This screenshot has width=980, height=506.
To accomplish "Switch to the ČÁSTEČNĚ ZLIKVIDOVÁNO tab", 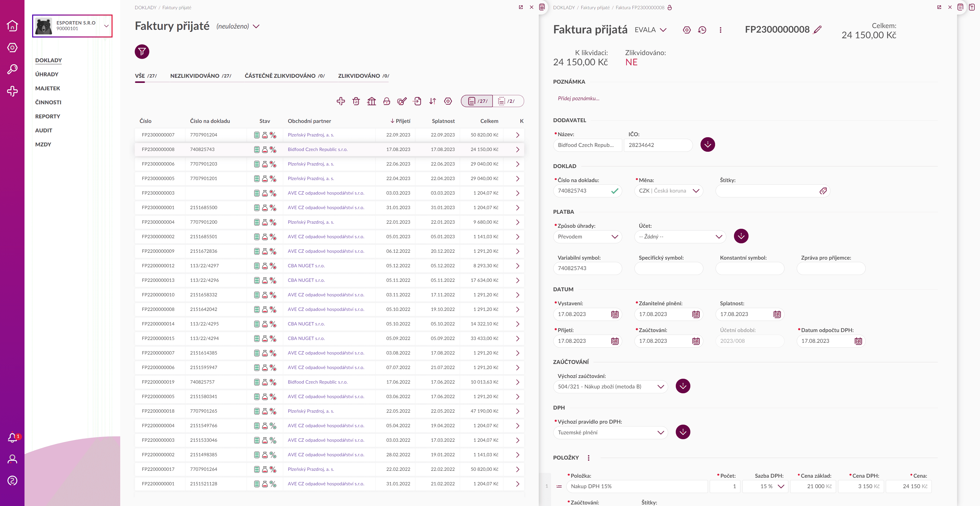I will click(285, 76).
